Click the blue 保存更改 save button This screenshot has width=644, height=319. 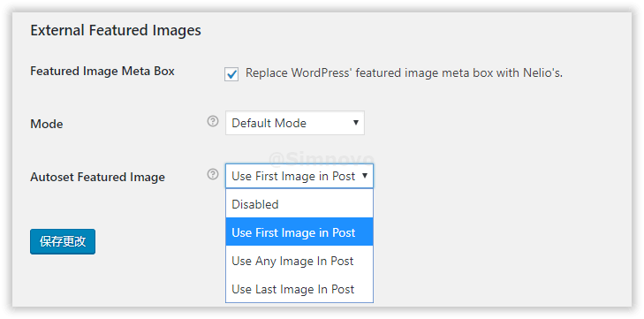click(x=63, y=242)
